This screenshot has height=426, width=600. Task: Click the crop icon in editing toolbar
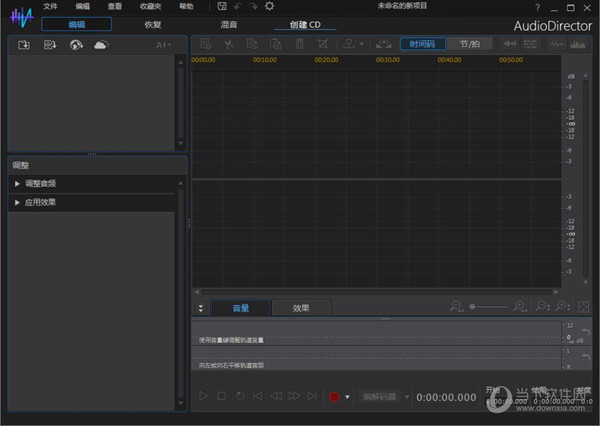tap(323, 44)
